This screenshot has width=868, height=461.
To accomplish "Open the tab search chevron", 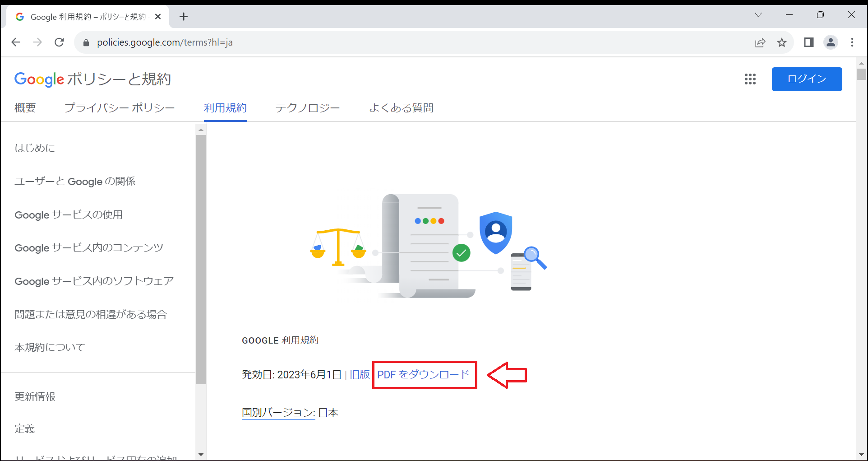I will (758, 15).
